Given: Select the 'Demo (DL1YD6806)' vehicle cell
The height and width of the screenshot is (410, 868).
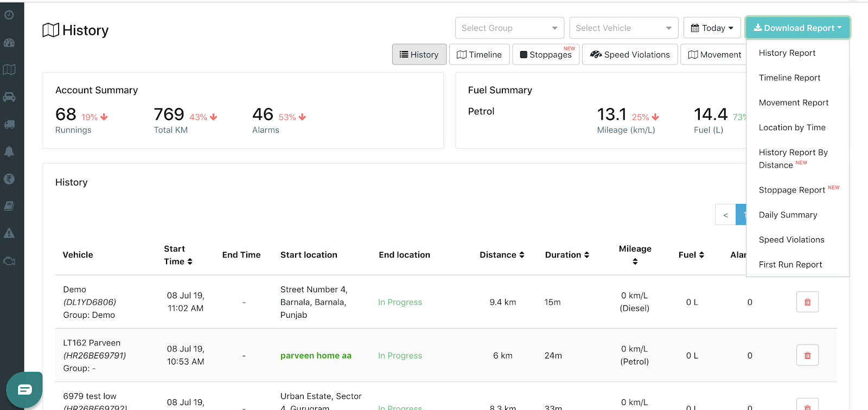Looking at the screenshot, I should [90, 302].
